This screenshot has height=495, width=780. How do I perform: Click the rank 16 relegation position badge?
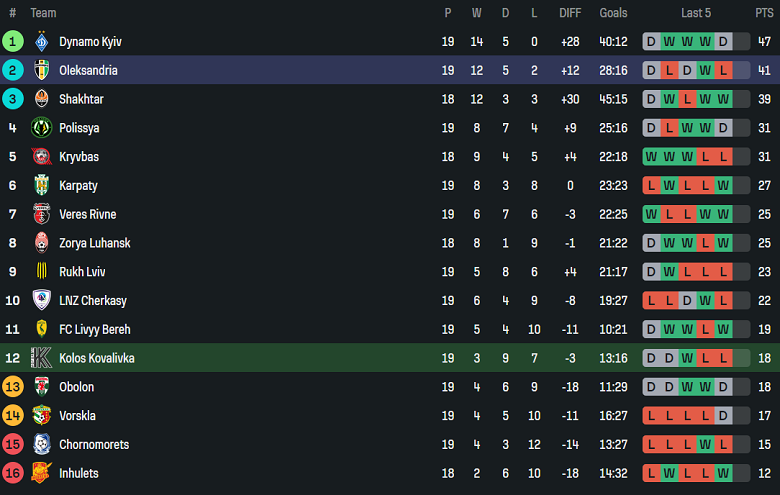(13, 473)
